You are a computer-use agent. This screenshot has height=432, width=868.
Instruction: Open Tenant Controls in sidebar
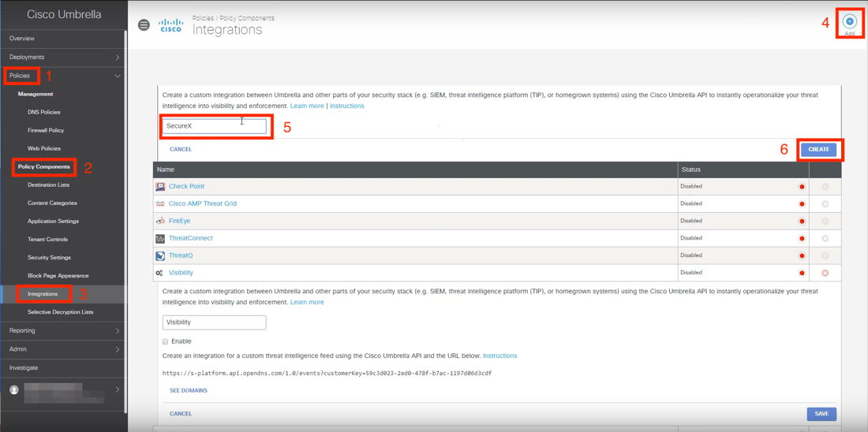point(47,240)
